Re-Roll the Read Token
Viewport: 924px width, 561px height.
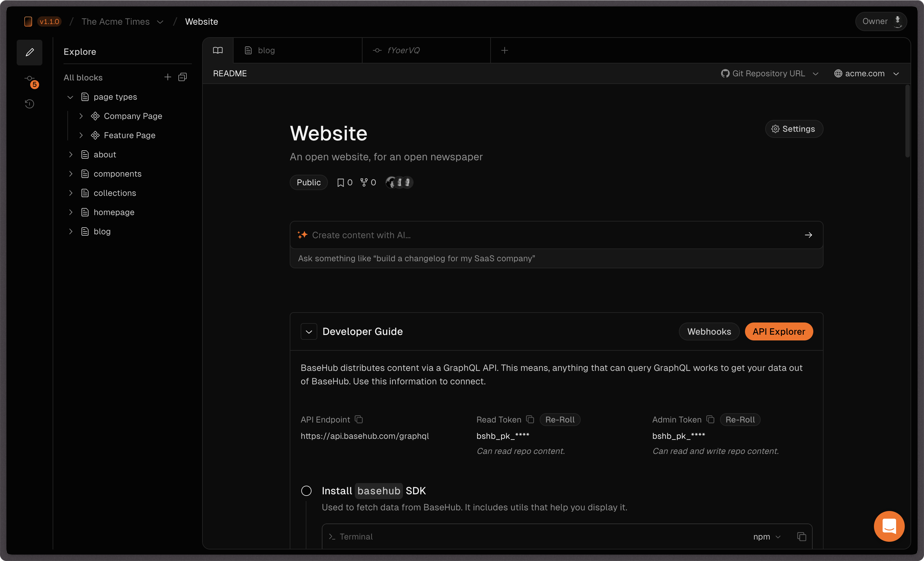(560, 420)
